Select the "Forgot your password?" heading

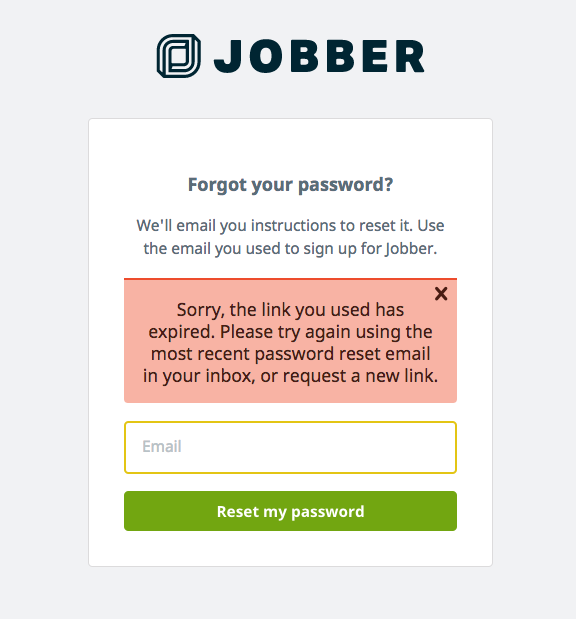pyautogui.click(x=290, y=185)
